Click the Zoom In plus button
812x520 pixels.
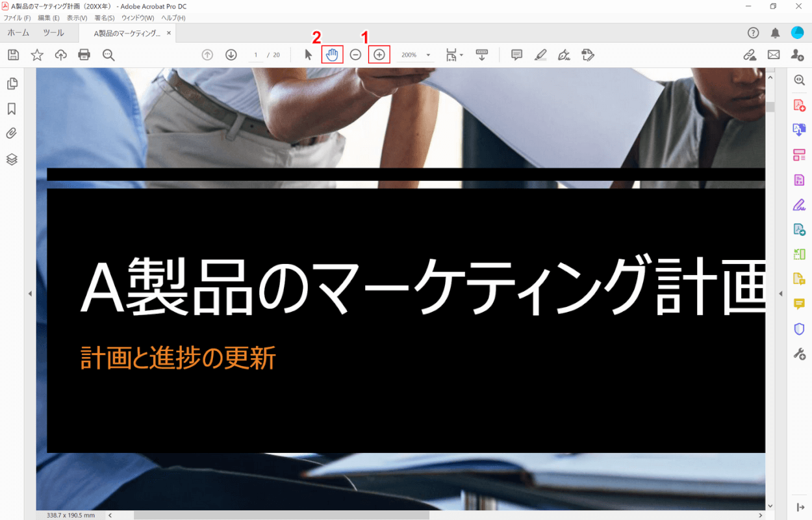[x=379, y=55]
